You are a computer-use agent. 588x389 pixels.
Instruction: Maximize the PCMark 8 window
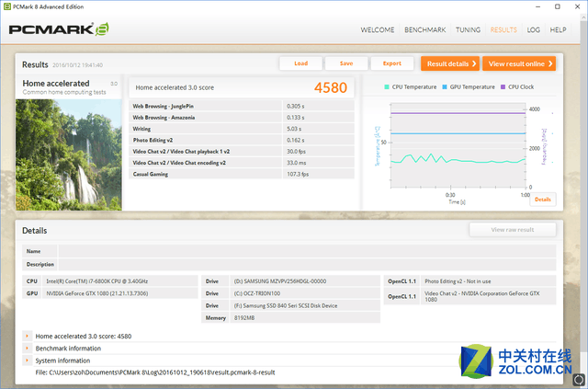558,6
